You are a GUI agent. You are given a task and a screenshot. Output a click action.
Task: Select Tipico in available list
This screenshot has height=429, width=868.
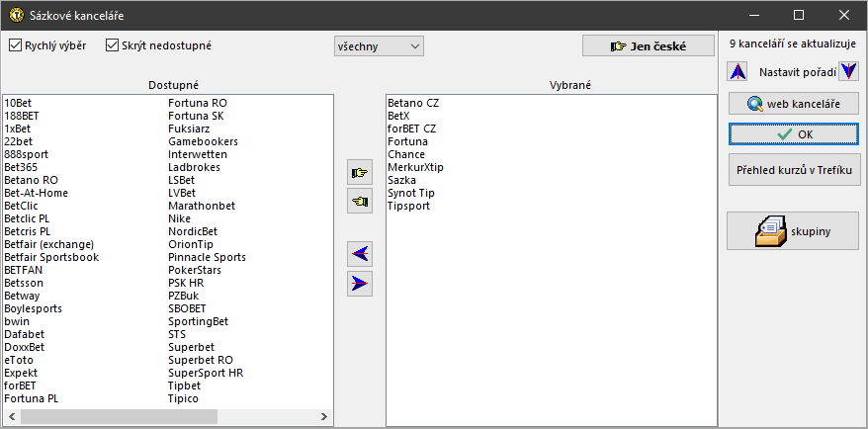183,398
